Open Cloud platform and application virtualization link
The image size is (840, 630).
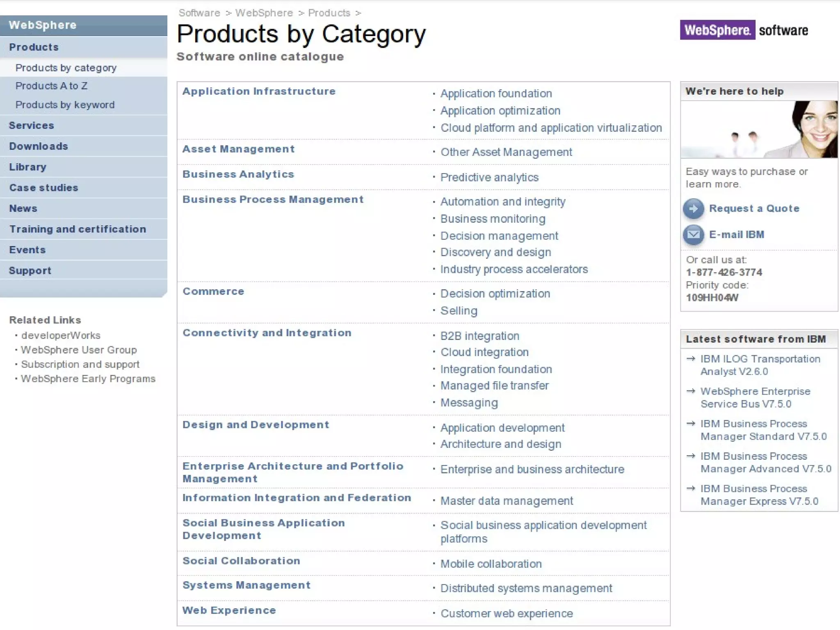(551, 128)
